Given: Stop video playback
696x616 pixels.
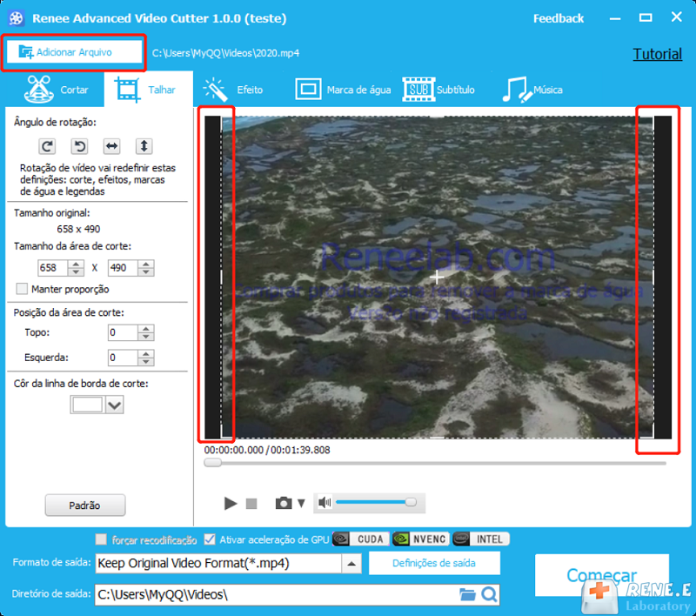Looking at the screenshot, I should coord(251,503).
